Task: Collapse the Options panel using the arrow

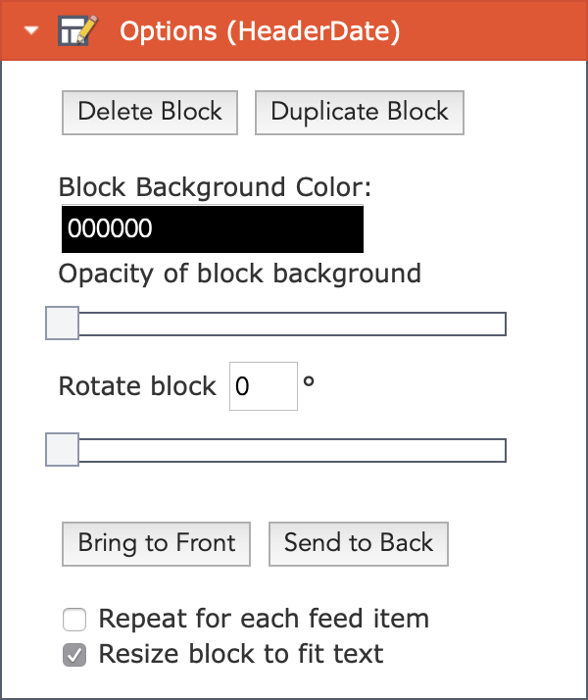Action: click(x=31, y=30)
